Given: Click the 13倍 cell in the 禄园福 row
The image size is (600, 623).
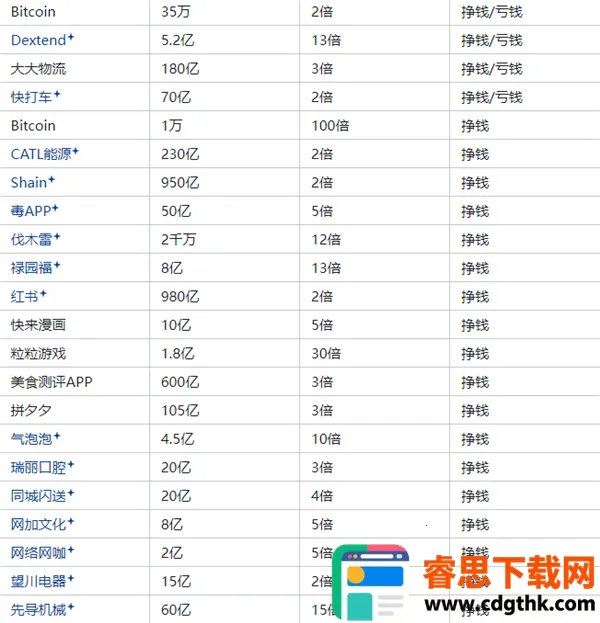Looking at the screenshot, I should pos(375,268).
